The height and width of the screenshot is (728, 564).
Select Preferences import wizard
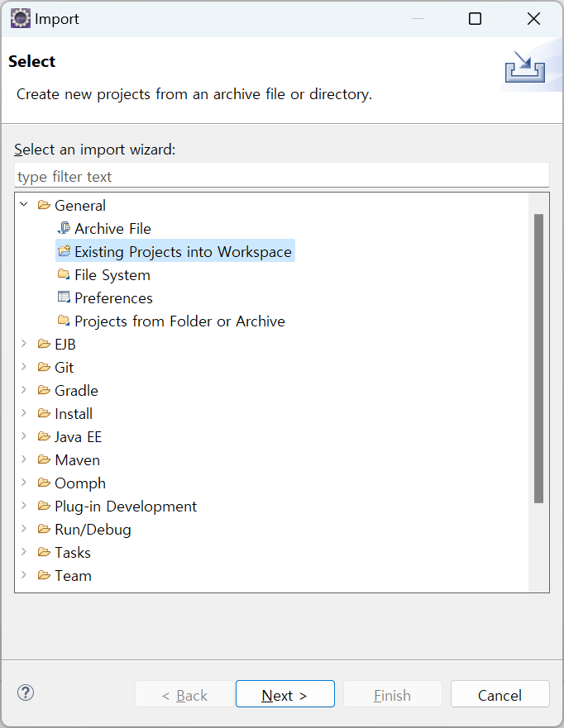[113, 298]
